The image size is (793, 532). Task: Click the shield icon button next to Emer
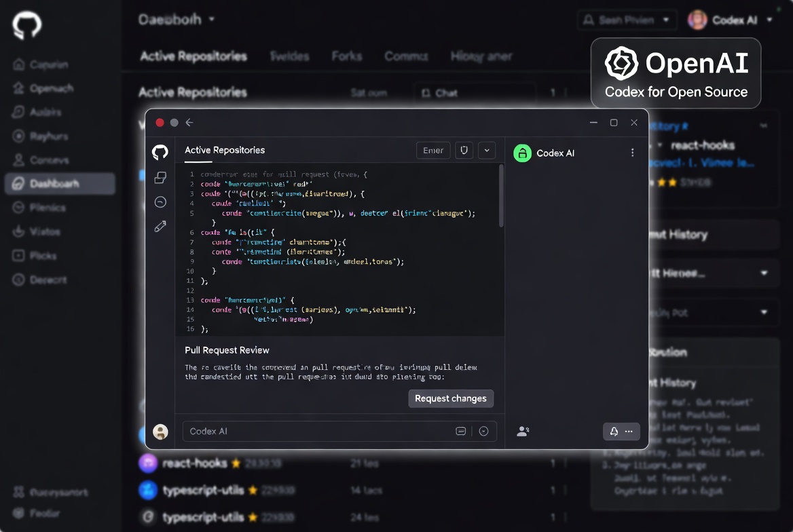(x=464, y=150)
